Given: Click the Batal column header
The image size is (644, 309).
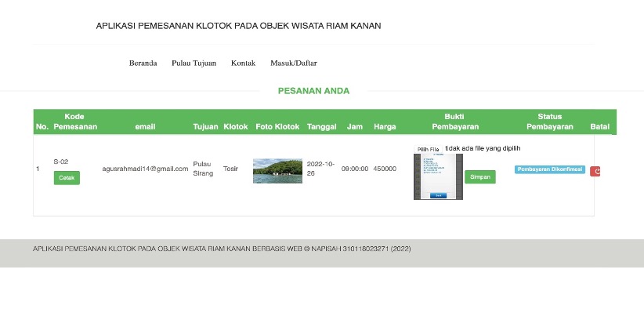Looking at the screenshot, I should 599,126.
